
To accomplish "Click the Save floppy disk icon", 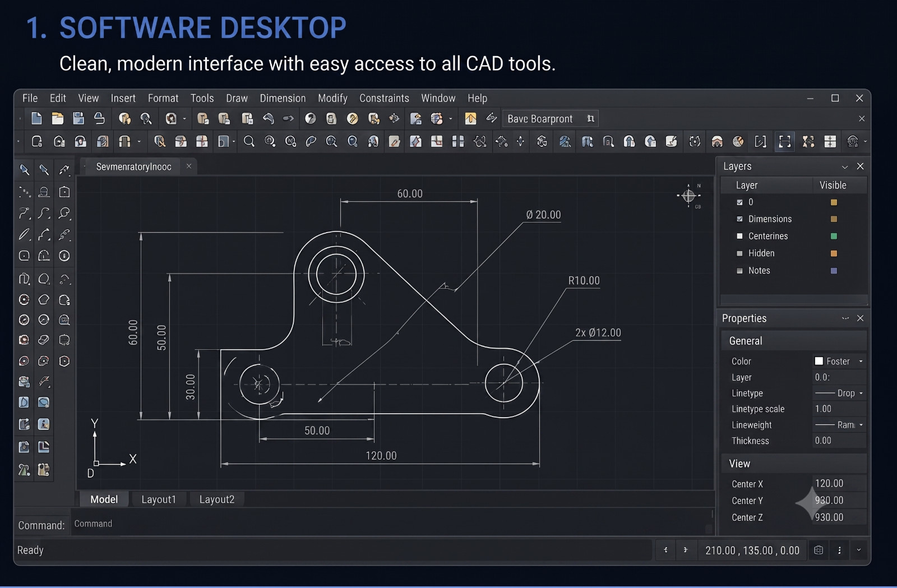I will click(78, 118).
